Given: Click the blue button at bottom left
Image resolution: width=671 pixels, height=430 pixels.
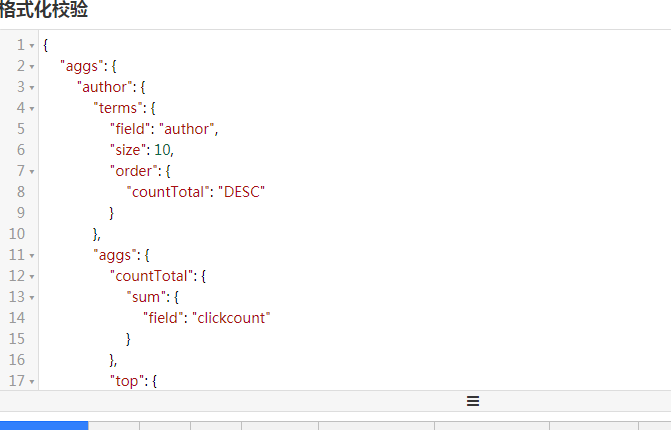Looking at the screenshot, I should [x=44, y=425].
